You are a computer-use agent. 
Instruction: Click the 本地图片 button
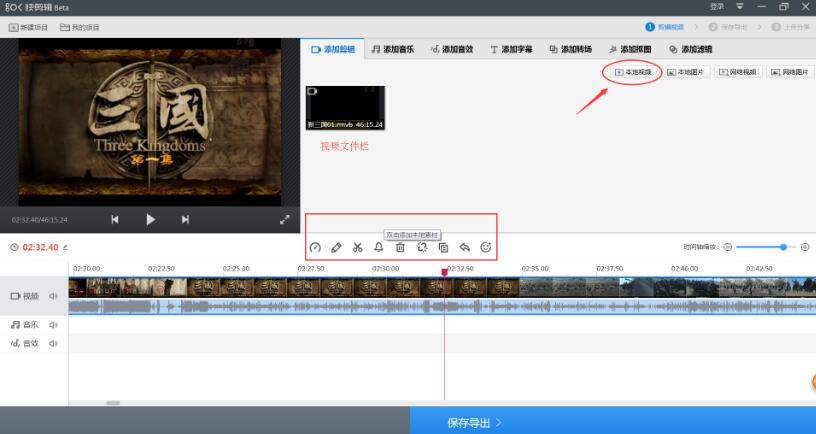tap(685, 72)
